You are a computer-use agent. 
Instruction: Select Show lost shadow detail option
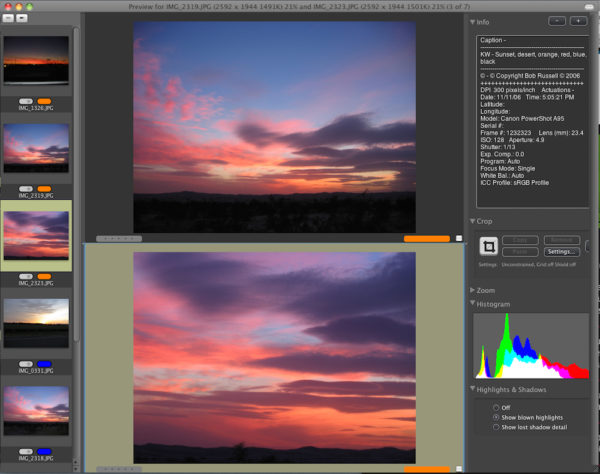[x=495, y=427]
